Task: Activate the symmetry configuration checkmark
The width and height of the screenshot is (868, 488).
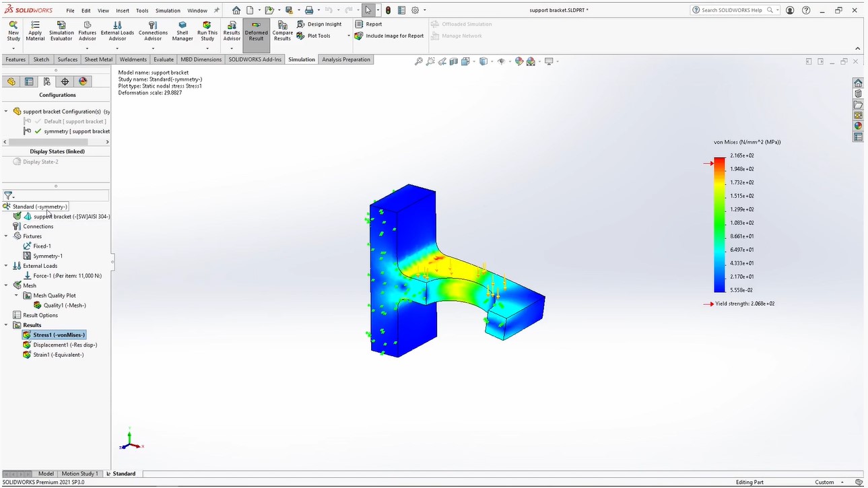Action: 38,131
